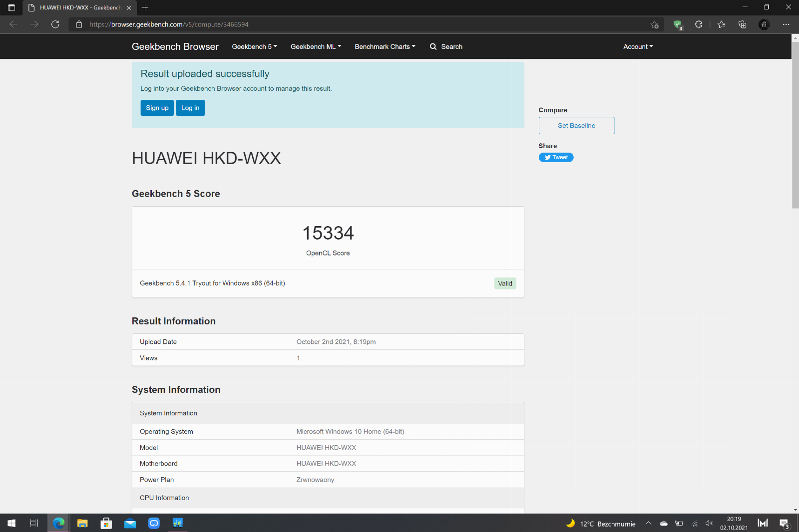Open the tab actions menu icon

coord(11,7)
